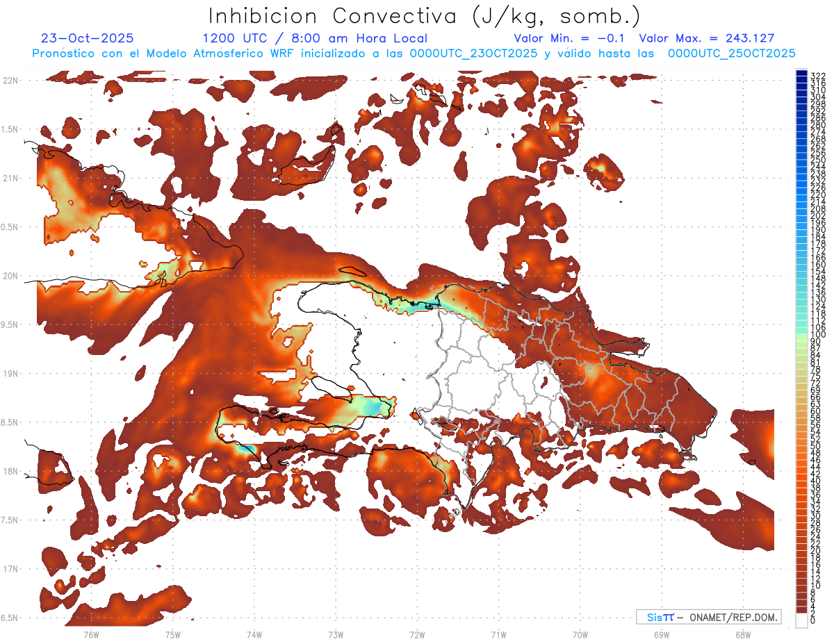Viewport: 834px width, 644px height.
Task: Click the latitude label "17N"
Action: point(10,569)
